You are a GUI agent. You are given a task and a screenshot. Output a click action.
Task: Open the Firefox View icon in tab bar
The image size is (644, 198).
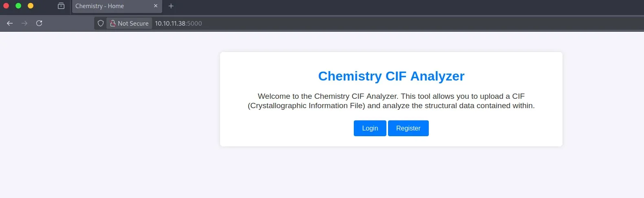pos(61,6)
